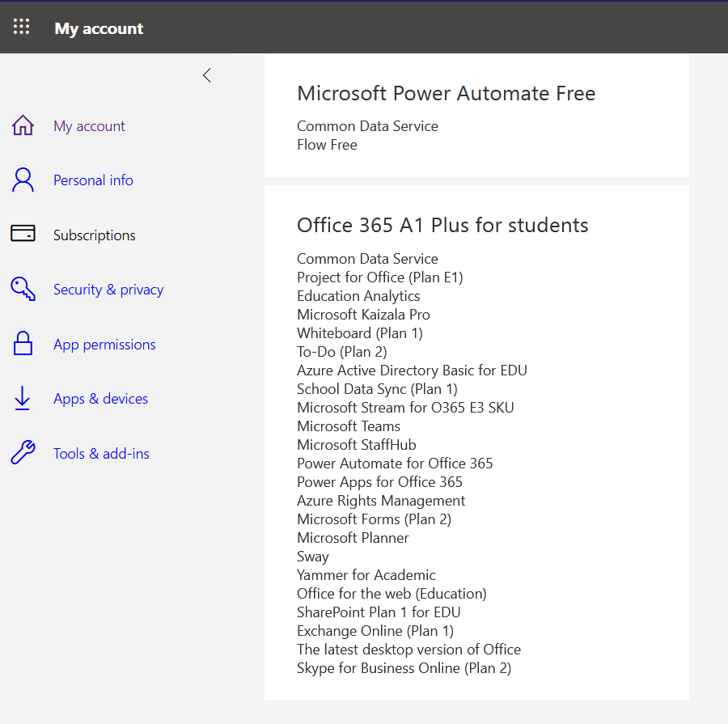Open Security & privacy settings
The image size is (728, 724).
[x=108, y=290]
